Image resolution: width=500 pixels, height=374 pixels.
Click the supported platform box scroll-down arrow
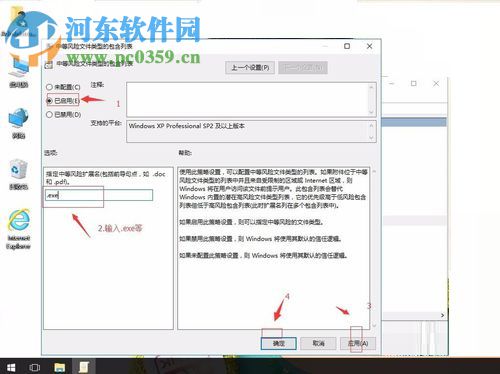coord(371,137)
